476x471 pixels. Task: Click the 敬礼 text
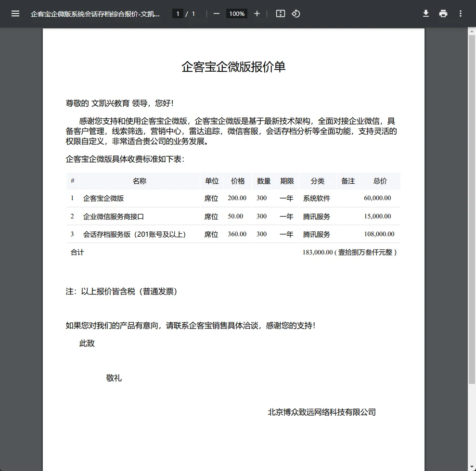pyautogui.click(x=114, y=378)
